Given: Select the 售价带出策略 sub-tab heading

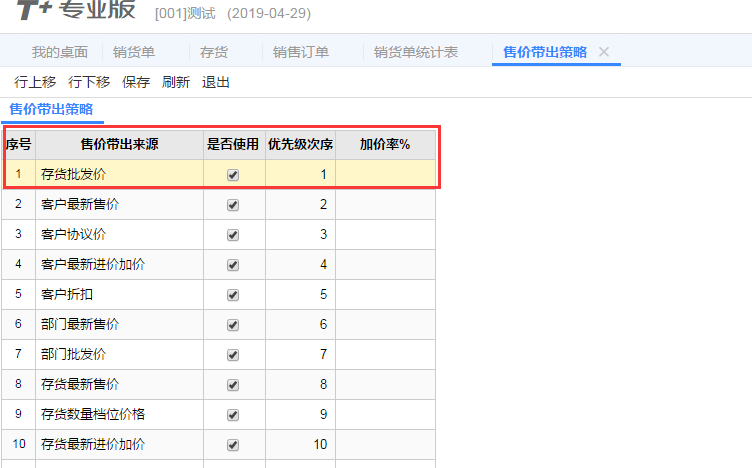Looking at the screenshot, I should pos(51,109).
